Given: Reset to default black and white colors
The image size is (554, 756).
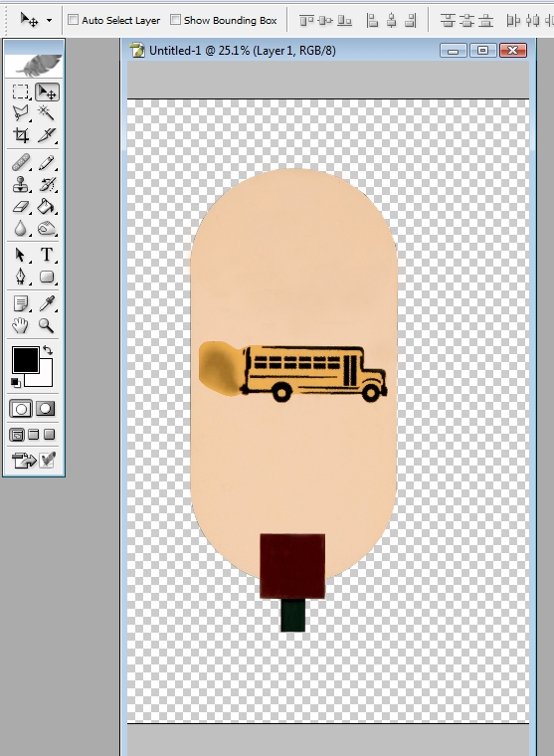Looking at the screenshot, I should [16, 383].
